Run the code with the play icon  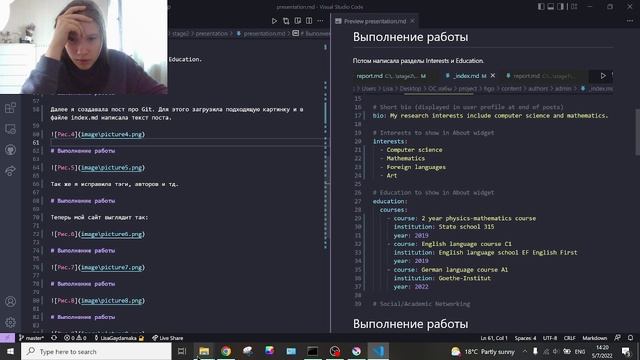coord(274,20)
